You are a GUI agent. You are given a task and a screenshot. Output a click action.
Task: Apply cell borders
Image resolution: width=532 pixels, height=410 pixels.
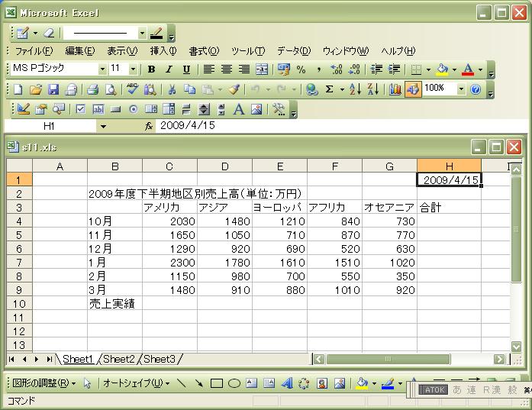tap(416, 69)
